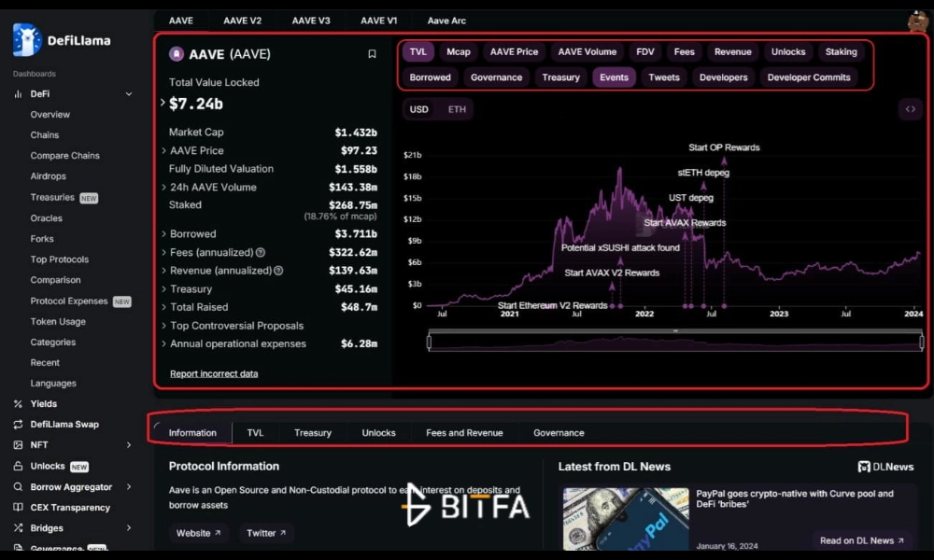Toggle the Developer Commits chart metric

coord(809,77)
